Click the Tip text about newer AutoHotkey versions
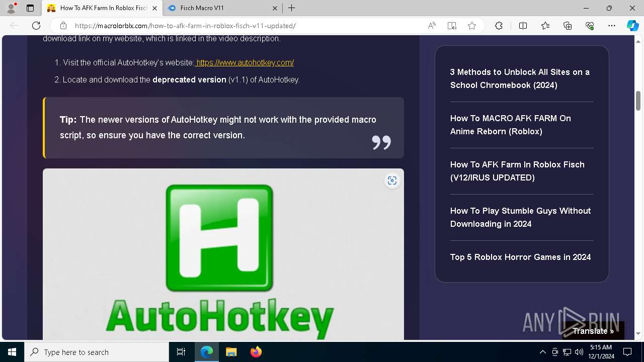The height and width of the screenshot is (362, 644). point(218,128)
